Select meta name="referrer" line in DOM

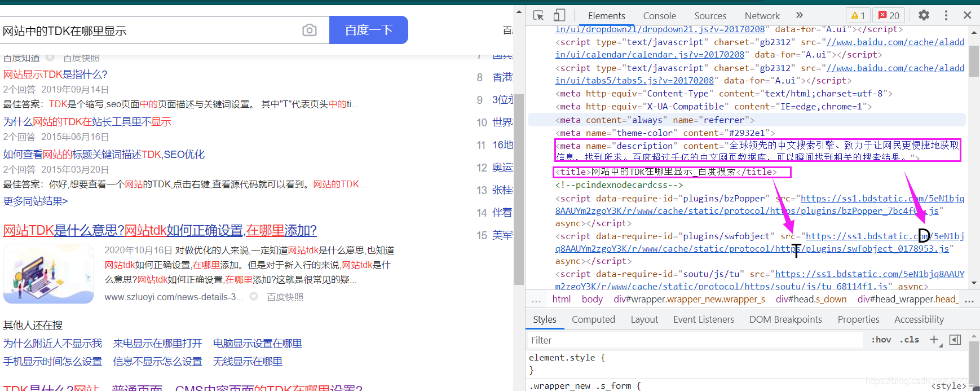click(x=747, y=120)
